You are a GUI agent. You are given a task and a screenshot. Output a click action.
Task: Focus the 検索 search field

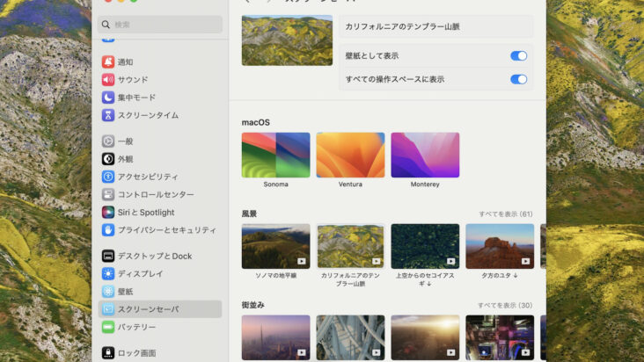(160, 25)
